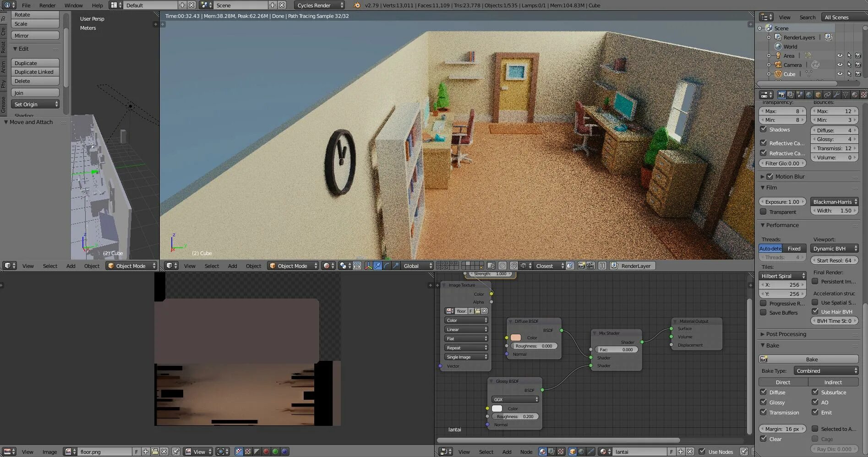Viewport: 868px width, 457px height.
Task: Click the proportional editing icon in viewport header
Action: coord(502,266)
